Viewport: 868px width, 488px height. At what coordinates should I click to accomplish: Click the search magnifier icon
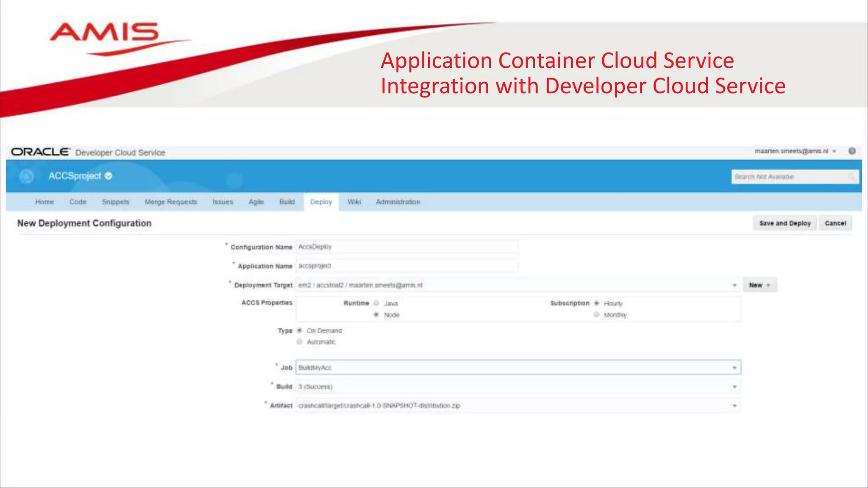[x=851, y=177]
